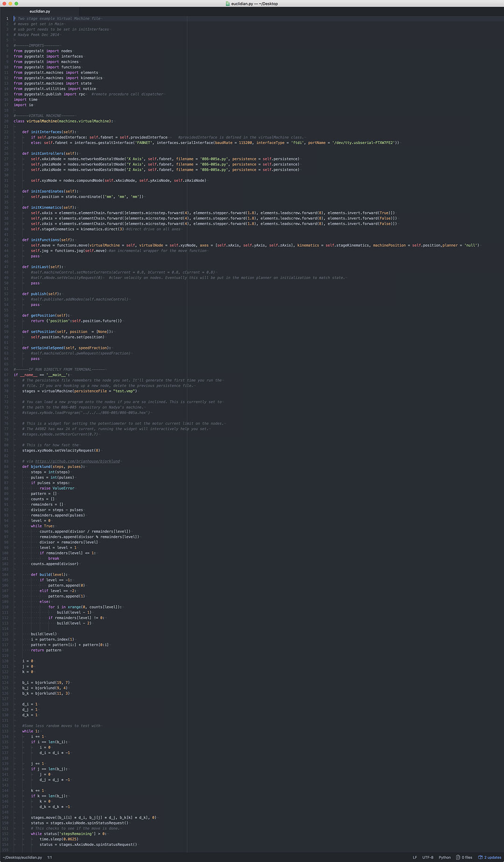This screenshot has width=504, height=862.
Task: Click the euclidian.py document icon in title bar
Action: (x=228, y=3)
